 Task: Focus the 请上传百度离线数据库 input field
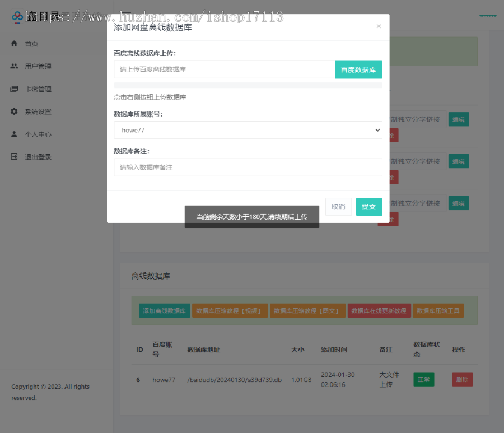(225, 69)
